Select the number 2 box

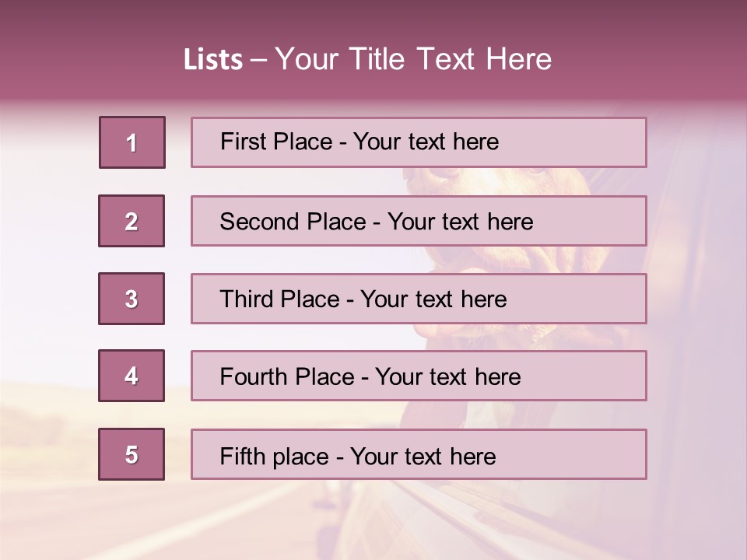tap(132, 221)
